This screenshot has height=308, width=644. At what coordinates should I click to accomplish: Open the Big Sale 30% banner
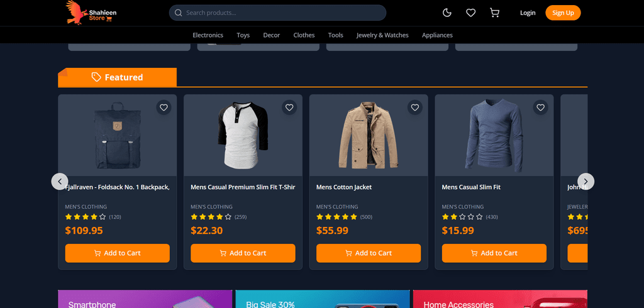[x=323, y=299]
